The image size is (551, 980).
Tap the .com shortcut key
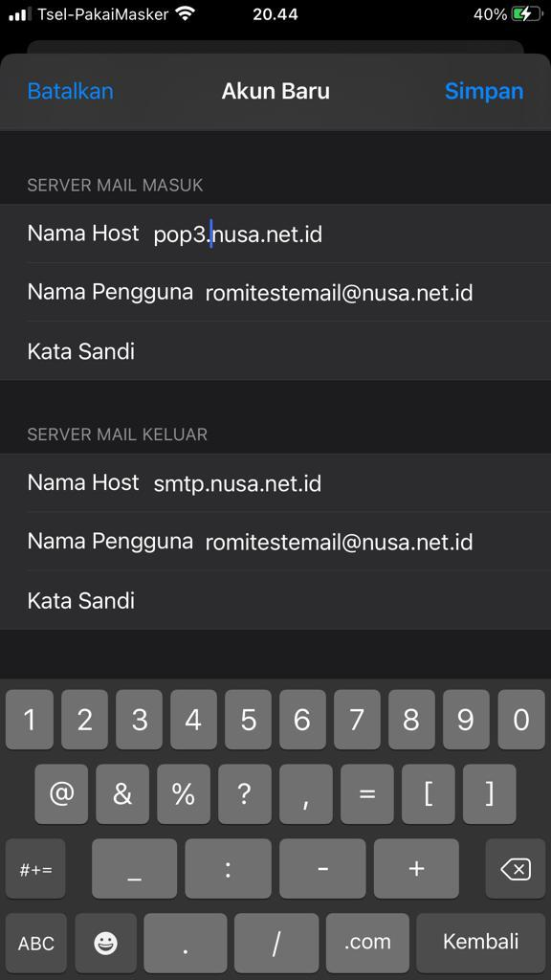(x=367, y=943)
